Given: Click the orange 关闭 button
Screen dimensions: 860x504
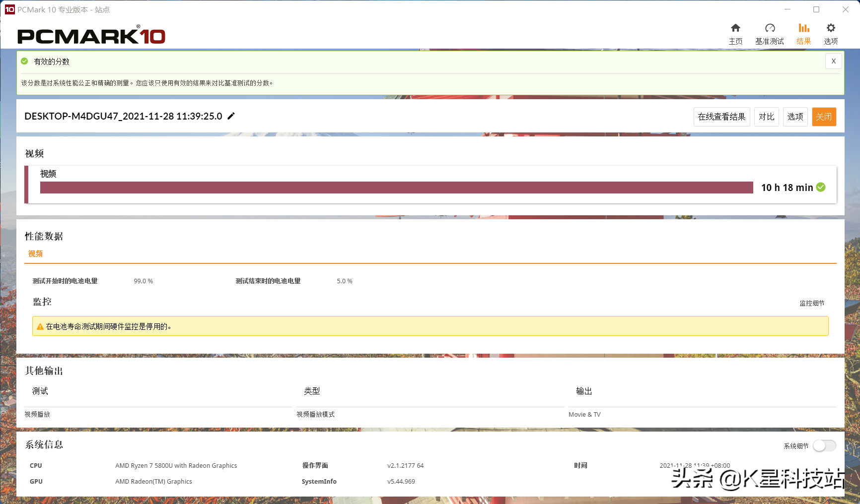Looking at the screenshot, I should [x=824, y=117].
